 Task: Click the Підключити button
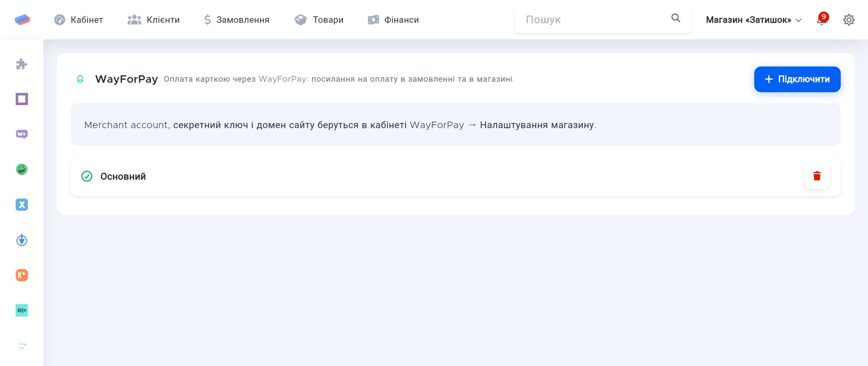pyautogui.click(x=797, y=79)
